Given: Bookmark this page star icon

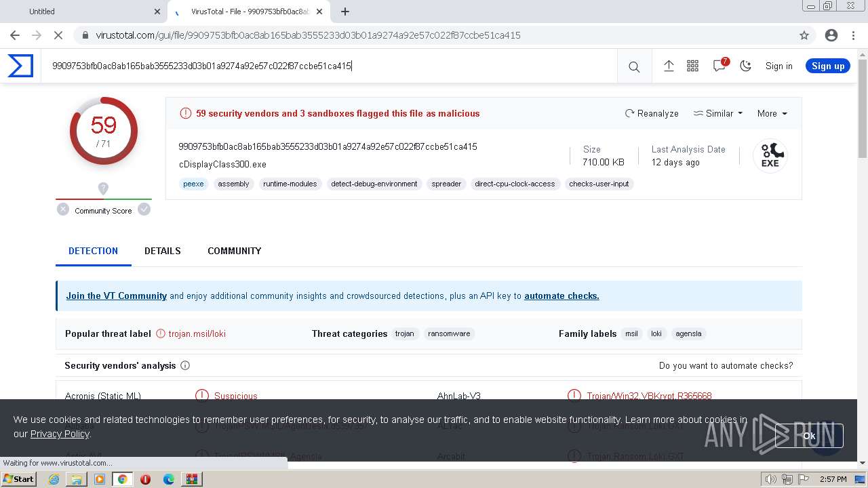Looking at the screenshot, I should pos(804,35).
